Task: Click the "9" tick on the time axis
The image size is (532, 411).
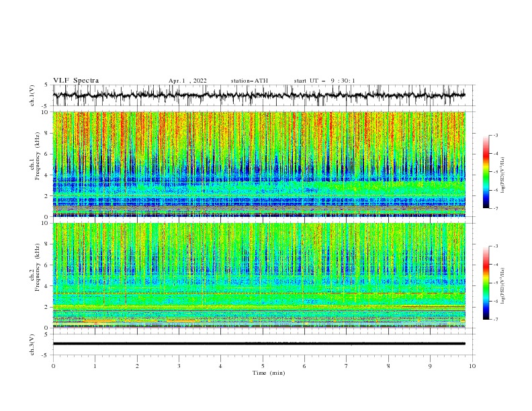Action: [x=430, y=366]
